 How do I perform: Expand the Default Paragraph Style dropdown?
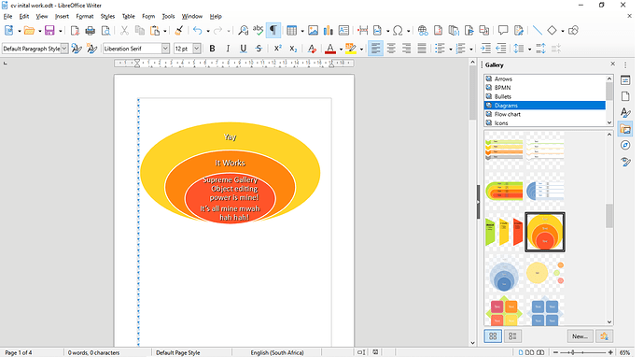[x=64, y=49]
